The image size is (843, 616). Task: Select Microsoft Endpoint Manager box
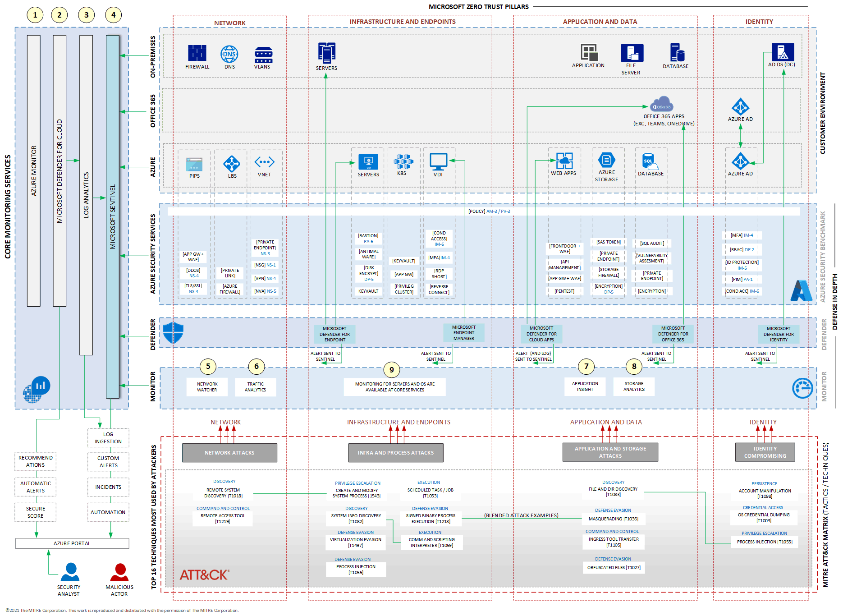[464, 333]
